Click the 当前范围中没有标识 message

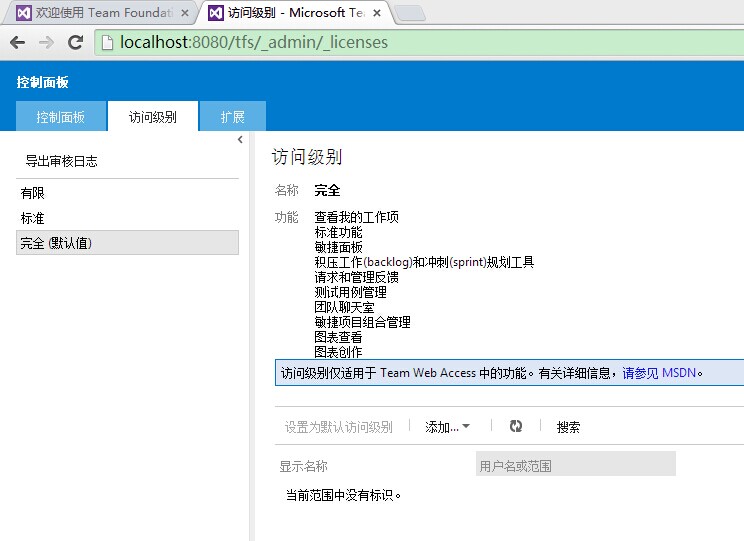coord(344,495)
